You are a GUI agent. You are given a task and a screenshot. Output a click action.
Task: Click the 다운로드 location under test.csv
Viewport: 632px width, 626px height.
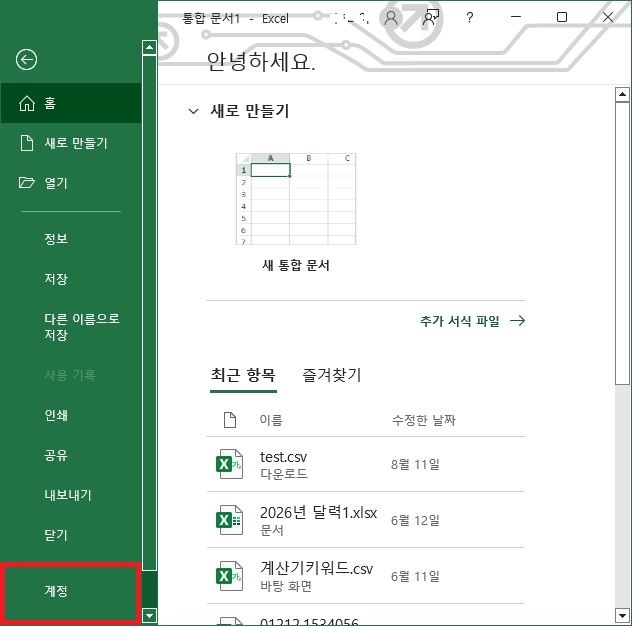click(284, 473)
